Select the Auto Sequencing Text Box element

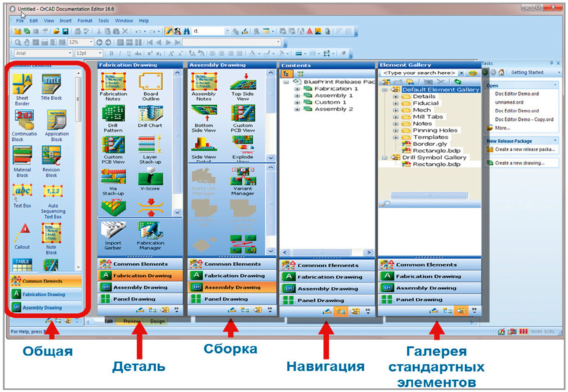coord(53,202)
